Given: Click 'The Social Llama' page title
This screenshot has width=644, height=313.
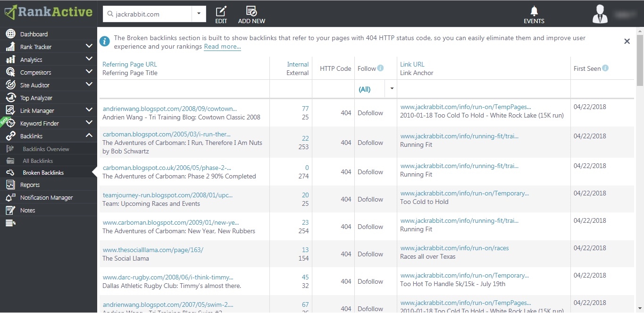Looking at the screenshot, I should 125,258.
